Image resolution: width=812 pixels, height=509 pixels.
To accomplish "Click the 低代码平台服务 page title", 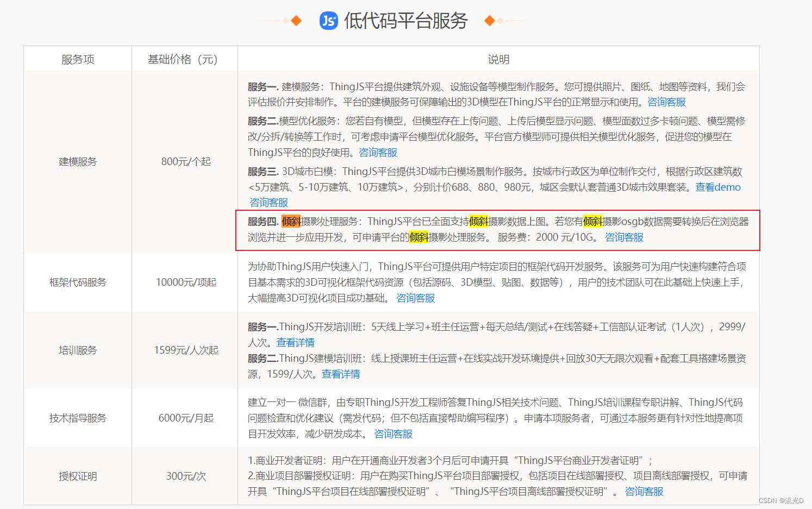I will 406,21.
